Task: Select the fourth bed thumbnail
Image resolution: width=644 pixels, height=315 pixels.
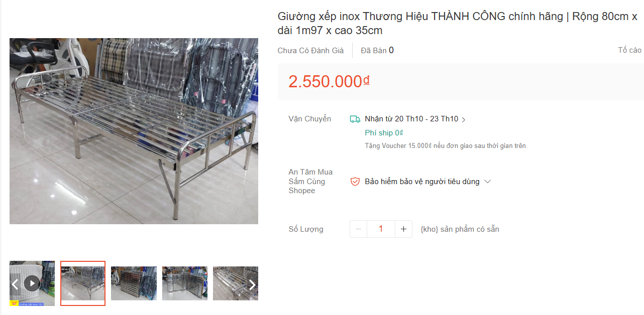Action: 185,283
